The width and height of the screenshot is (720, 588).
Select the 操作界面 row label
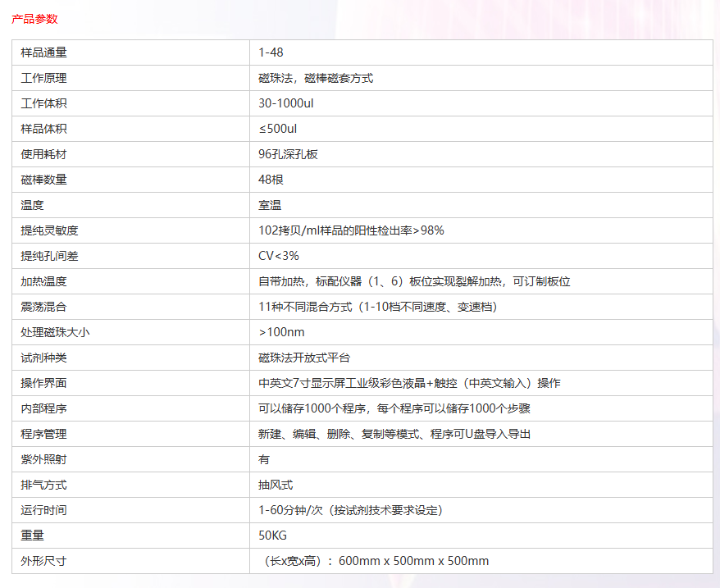(x=43, y=383)
